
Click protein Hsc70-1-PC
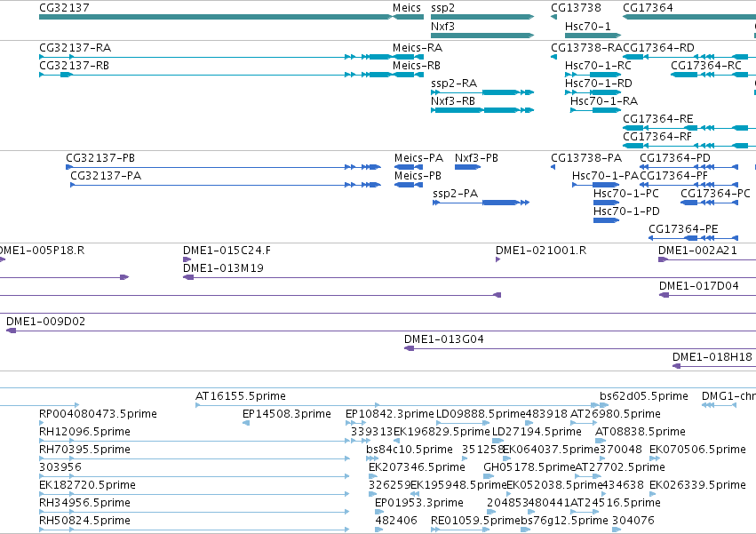point(625,194)
